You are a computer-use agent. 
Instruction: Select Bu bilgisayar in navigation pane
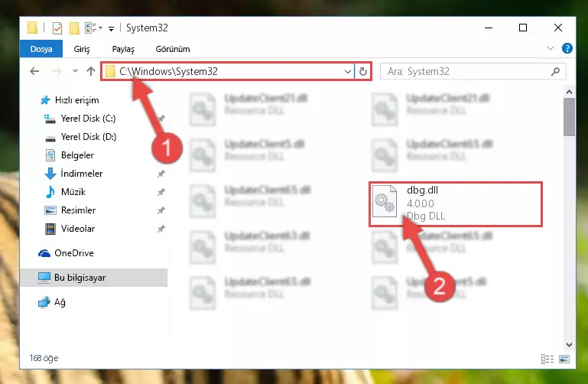tap(93, 278)
